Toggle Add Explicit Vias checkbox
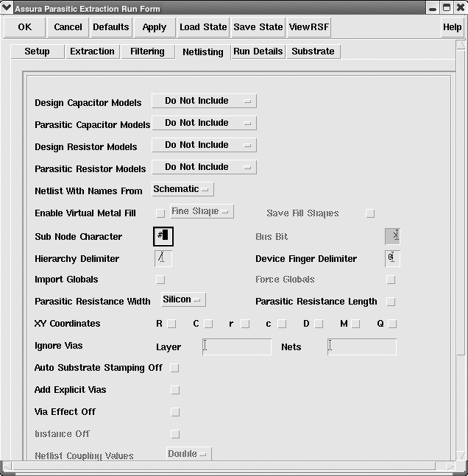Image resolution: width=468 pixels, height=476 pixels. 175,390
